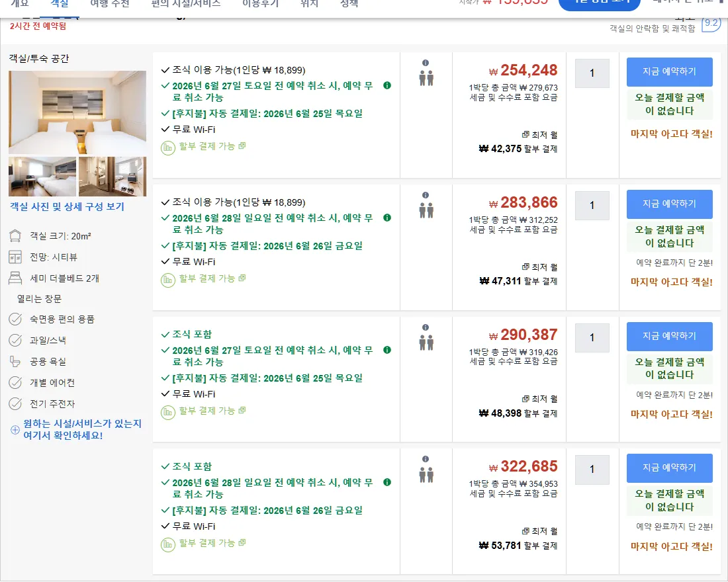Open the room quantity selector in the ₩254,248 row

(592, 73)
